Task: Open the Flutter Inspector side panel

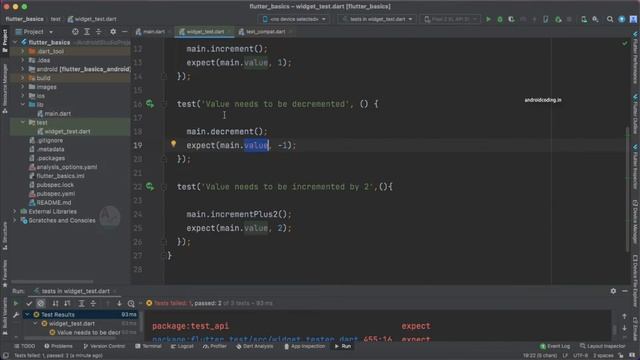Action: tap(636, 168)
